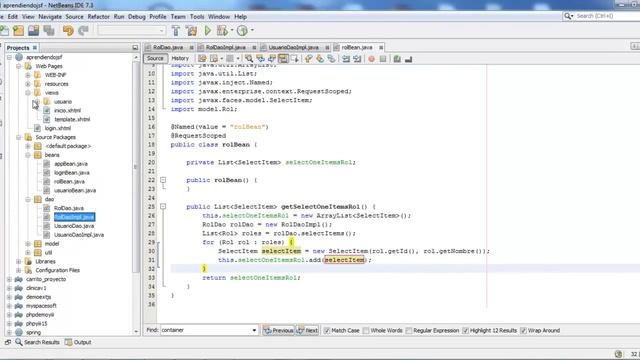640x360 pixels.
Task: Open the Refactor menu
Action: pos(98,17)
